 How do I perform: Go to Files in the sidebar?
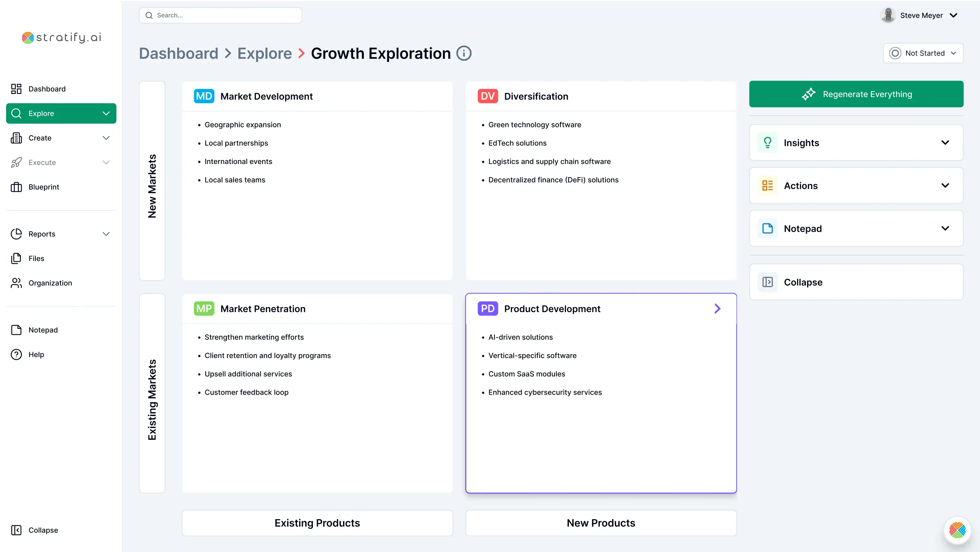36,258
